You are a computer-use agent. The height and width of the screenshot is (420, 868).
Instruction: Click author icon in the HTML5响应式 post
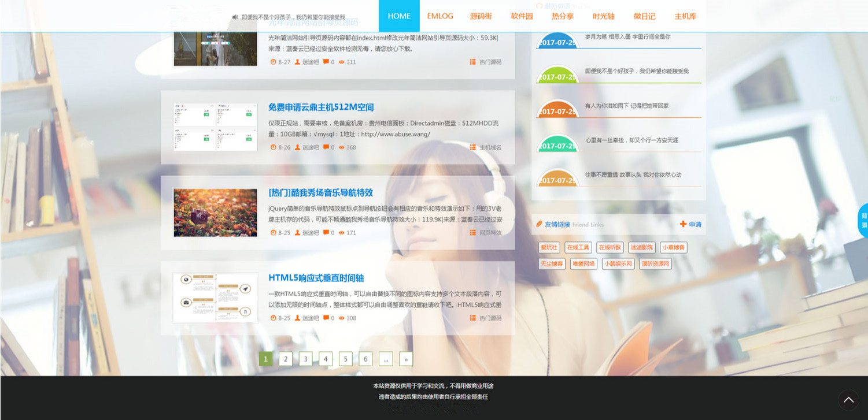click(x=297, y=318)
